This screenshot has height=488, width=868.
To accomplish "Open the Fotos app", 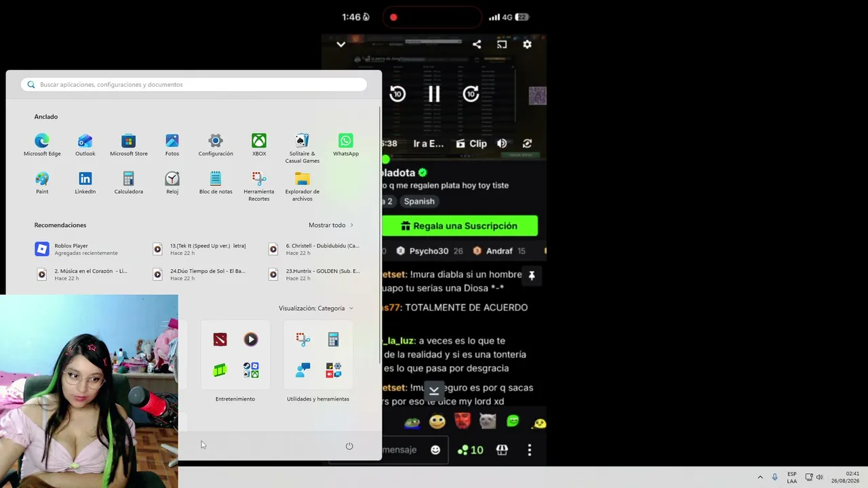I will [172, 145].
